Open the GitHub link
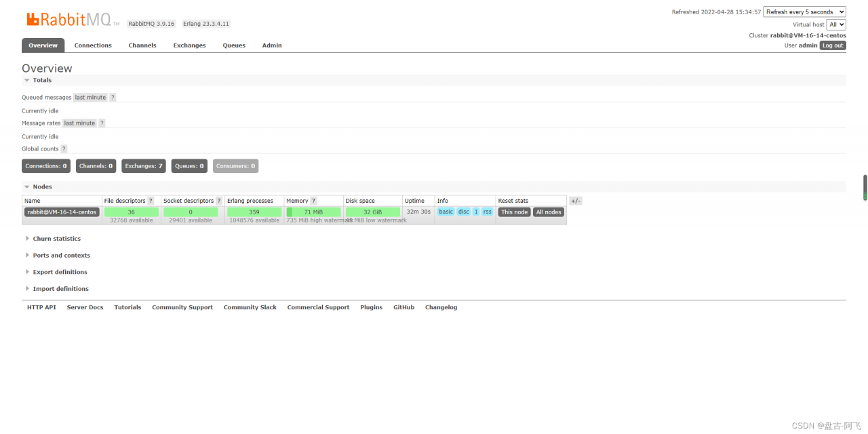Viewport: 868px width, 434px height. click(403, 307)
